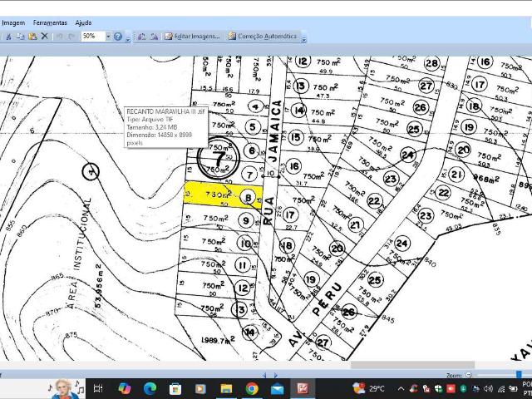Open the Ajuda menu
This screenshot has width=532, height=399.
(x=83, y=22)
